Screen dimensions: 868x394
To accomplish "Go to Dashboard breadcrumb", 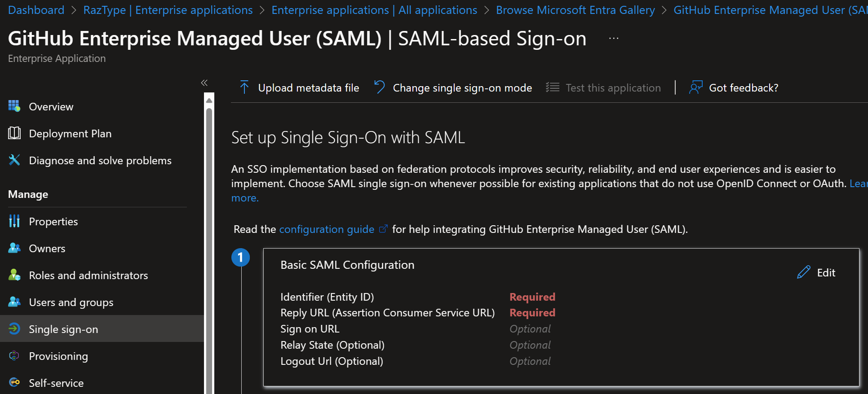I will coord(36,10).
